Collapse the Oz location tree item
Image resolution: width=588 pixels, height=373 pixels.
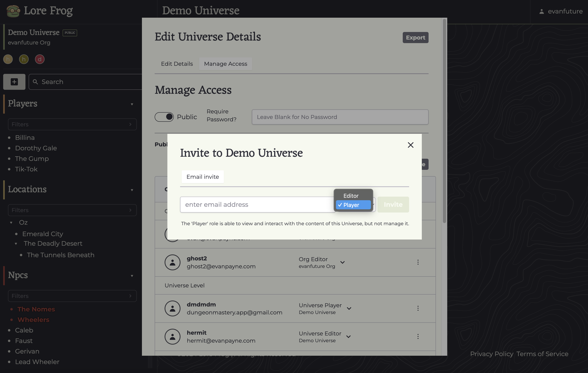pos(11,222)
